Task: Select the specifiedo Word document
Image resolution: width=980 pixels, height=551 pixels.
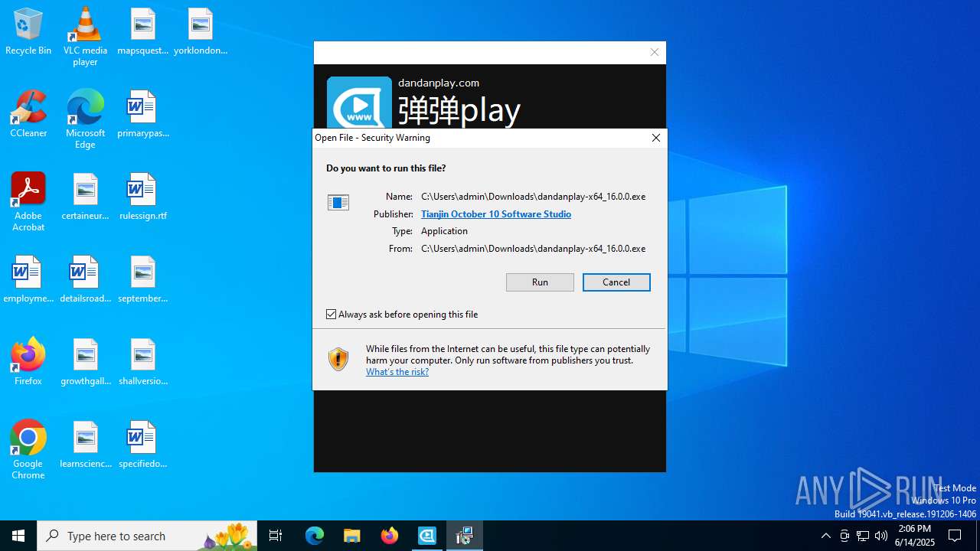Action: click(x=142, y=445)
